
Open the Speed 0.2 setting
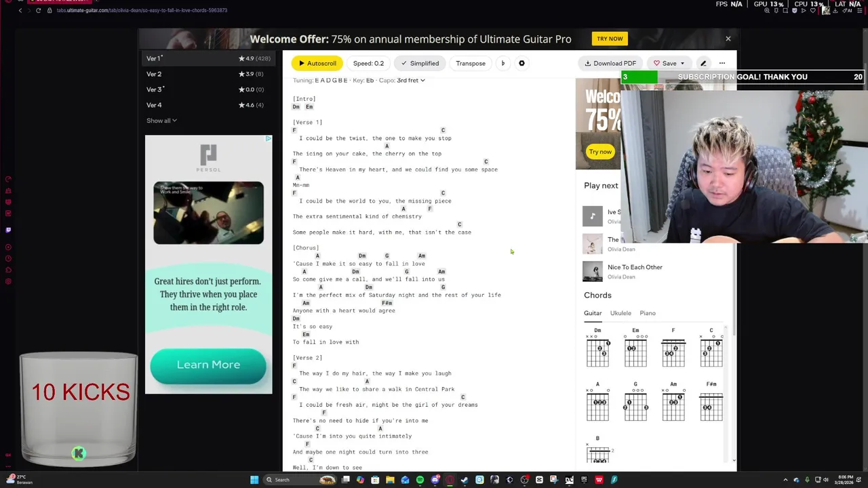pos(368,63)
